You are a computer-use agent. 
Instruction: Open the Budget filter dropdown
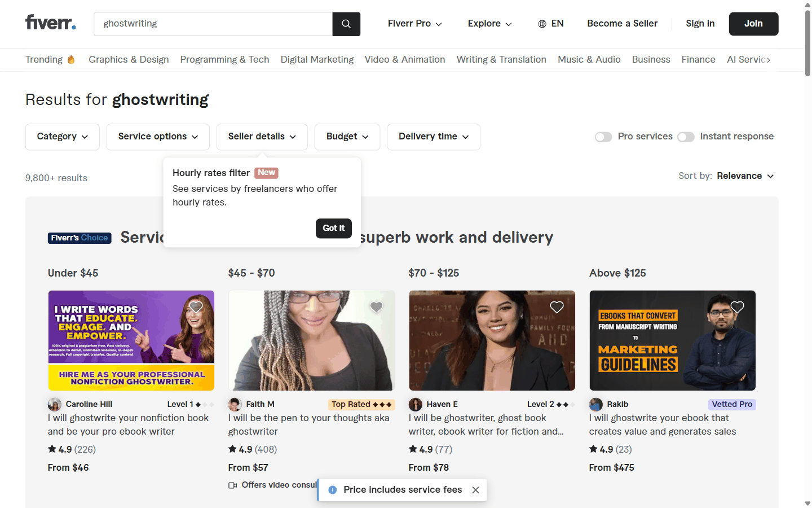[347, 137]
